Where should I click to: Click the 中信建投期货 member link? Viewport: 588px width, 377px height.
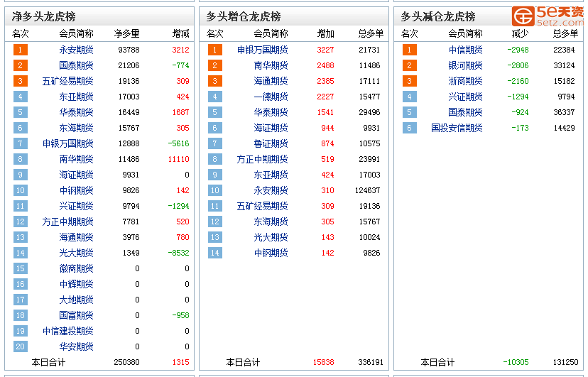(68, 331)
